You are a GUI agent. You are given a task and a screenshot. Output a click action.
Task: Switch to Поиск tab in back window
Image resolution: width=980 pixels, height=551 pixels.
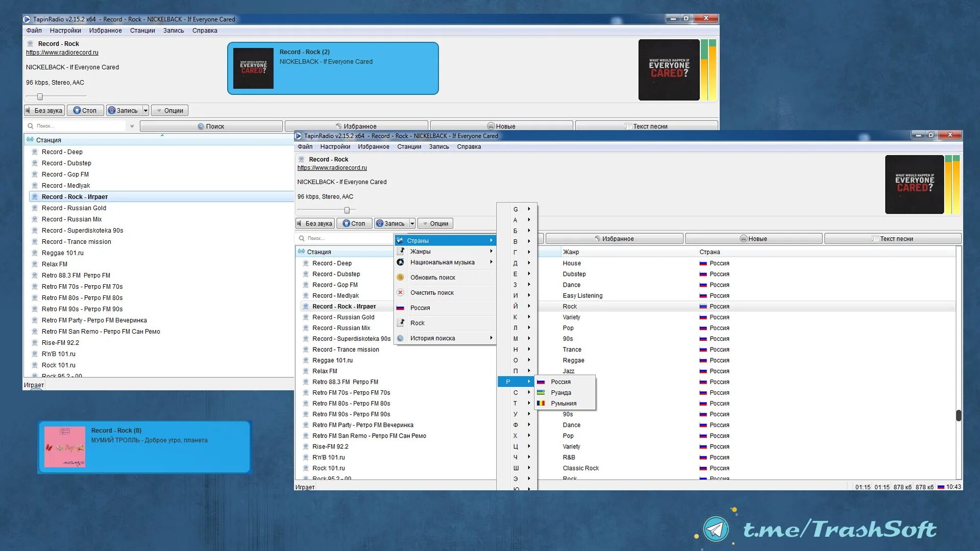click(211, 126)
